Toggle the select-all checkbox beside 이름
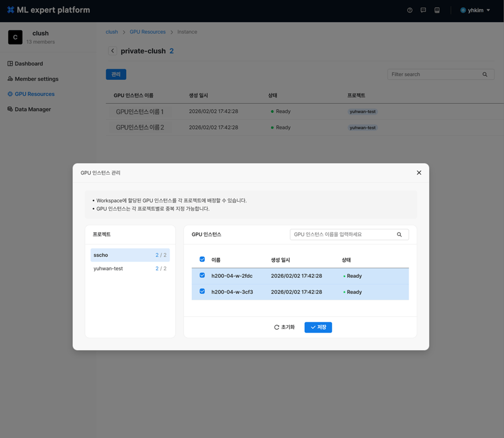This screenshot has height=438, width=504. (202, 259)
